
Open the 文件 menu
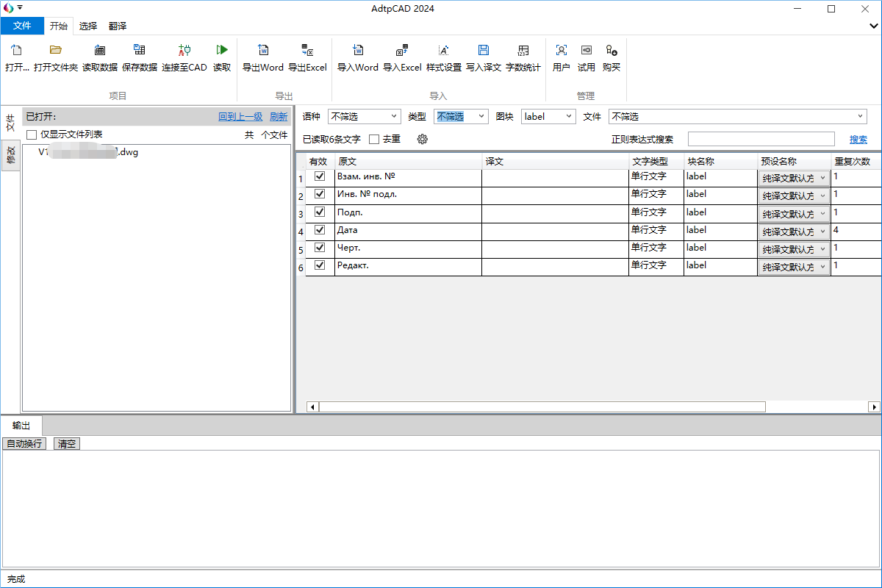click(22, 26)
